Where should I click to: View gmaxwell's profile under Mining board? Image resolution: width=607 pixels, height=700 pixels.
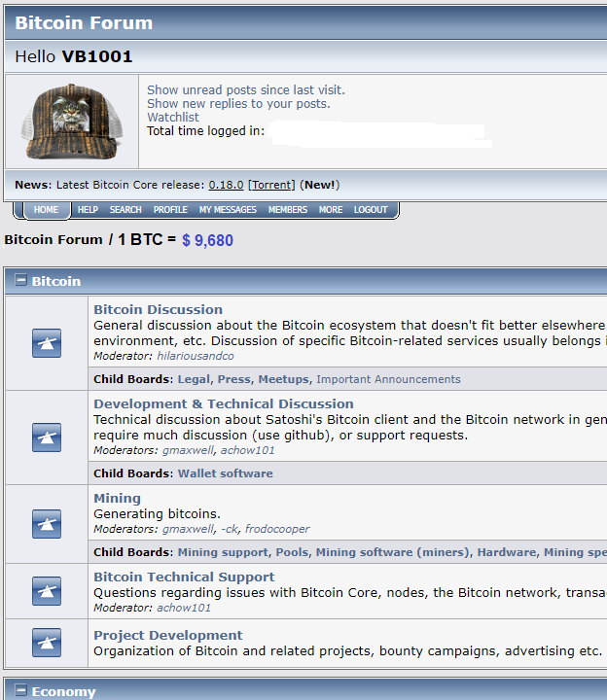tap(188, 529)
